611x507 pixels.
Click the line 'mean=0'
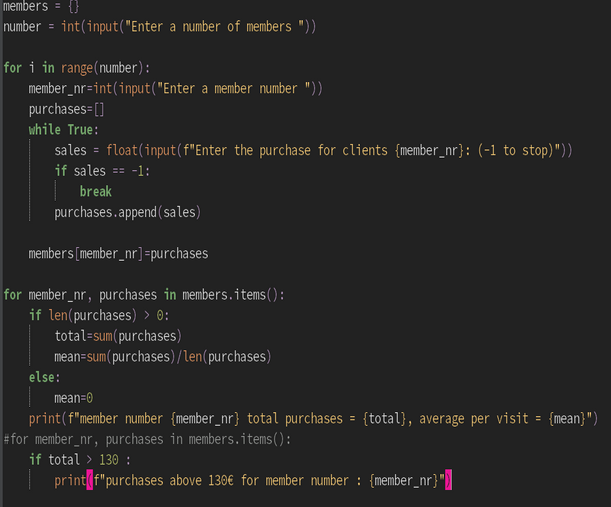point(74,398)
